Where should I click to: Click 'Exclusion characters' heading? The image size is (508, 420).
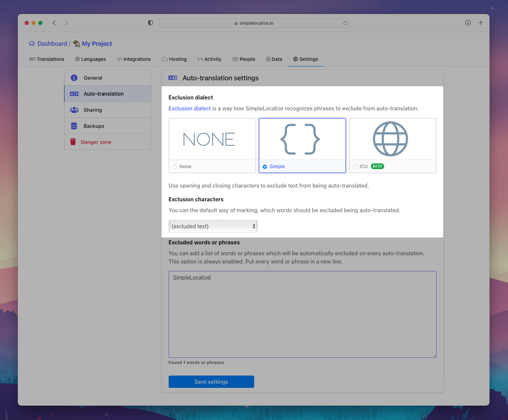pos(196,199)
